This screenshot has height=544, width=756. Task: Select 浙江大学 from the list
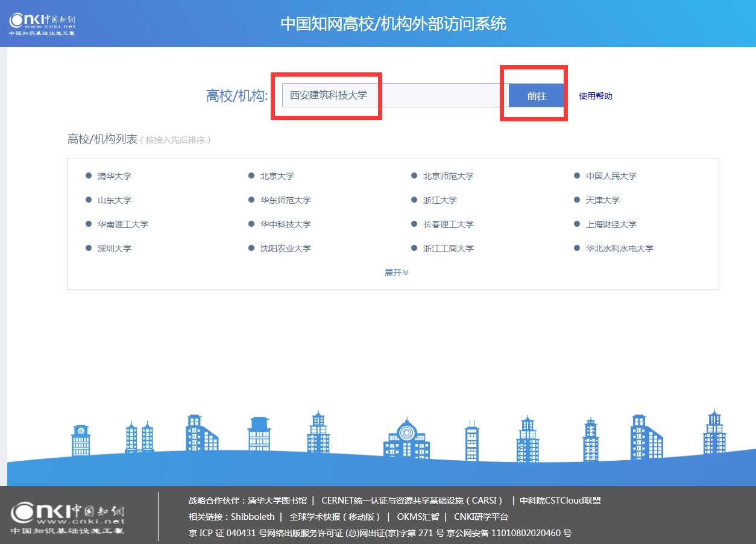coord(440,200)
